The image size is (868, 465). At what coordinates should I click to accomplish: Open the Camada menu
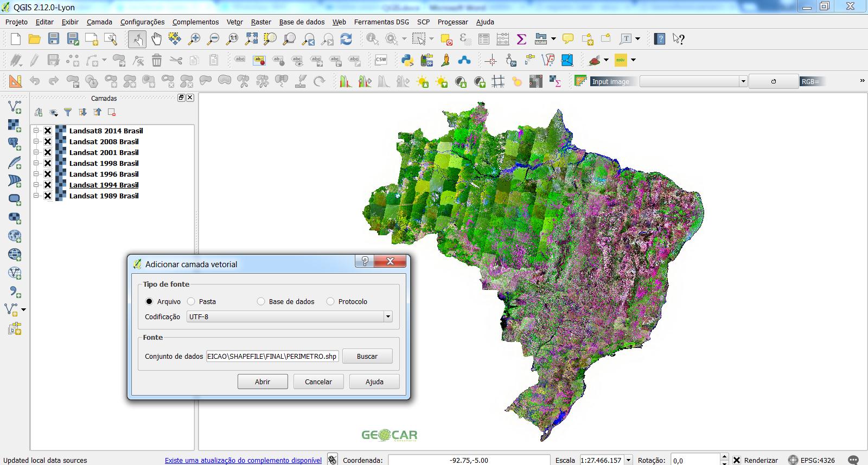click(x=99, y=22)
